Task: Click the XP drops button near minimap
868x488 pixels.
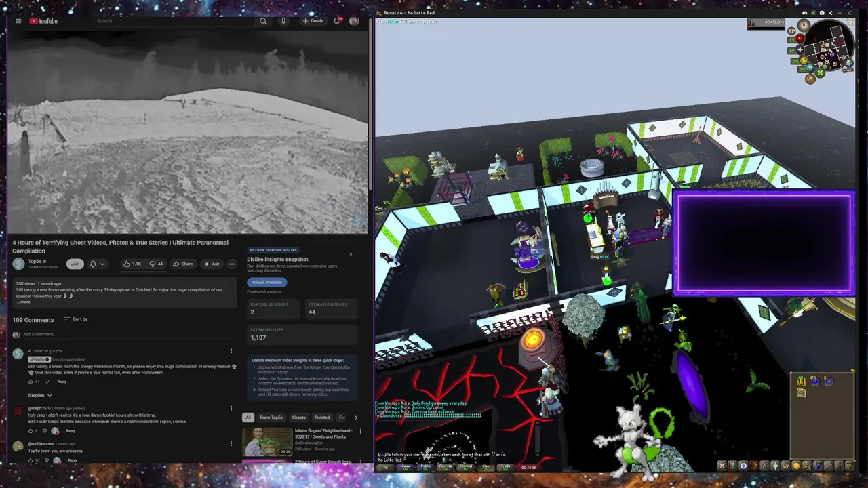Action: pos(791,30)
